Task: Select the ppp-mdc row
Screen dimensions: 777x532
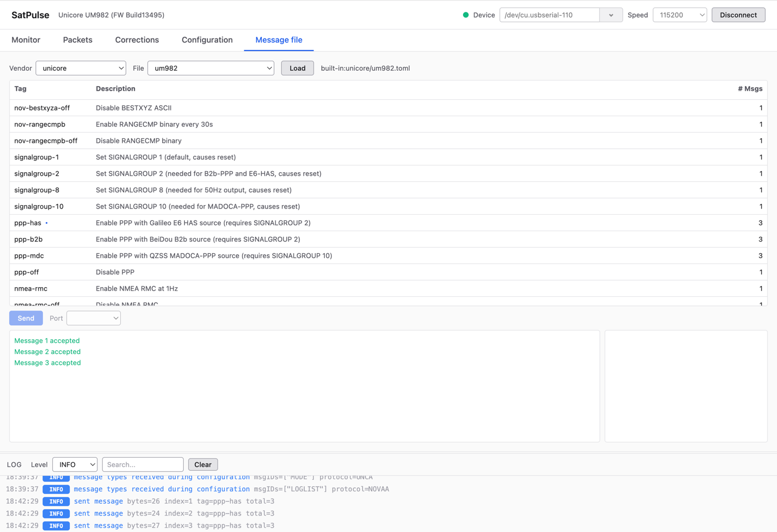Action: tap(388, 256)
